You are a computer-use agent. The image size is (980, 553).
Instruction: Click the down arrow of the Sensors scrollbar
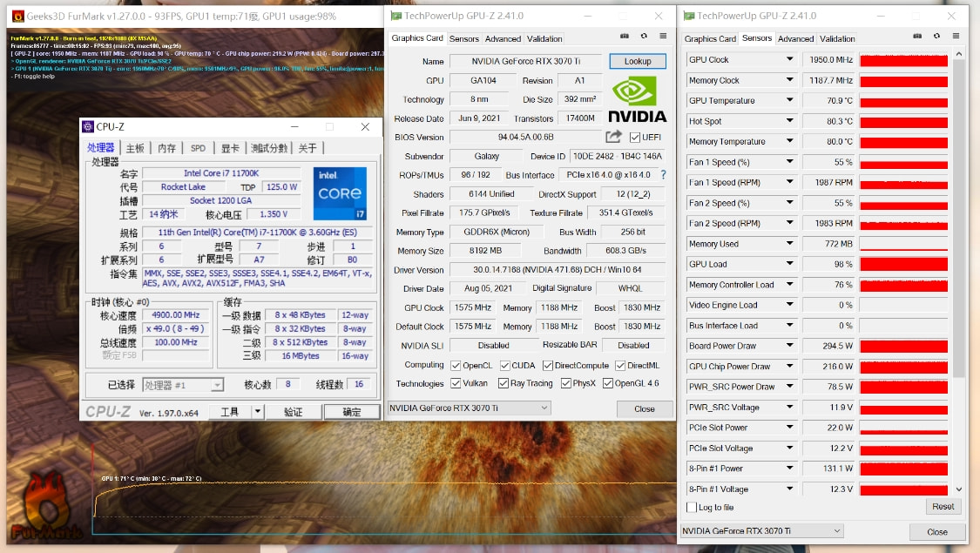(959, 489)
